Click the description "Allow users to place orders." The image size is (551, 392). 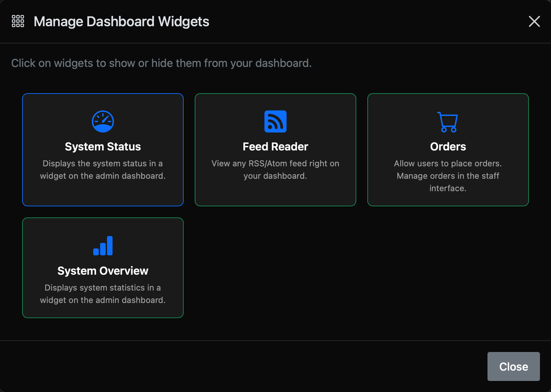[448, 164]
